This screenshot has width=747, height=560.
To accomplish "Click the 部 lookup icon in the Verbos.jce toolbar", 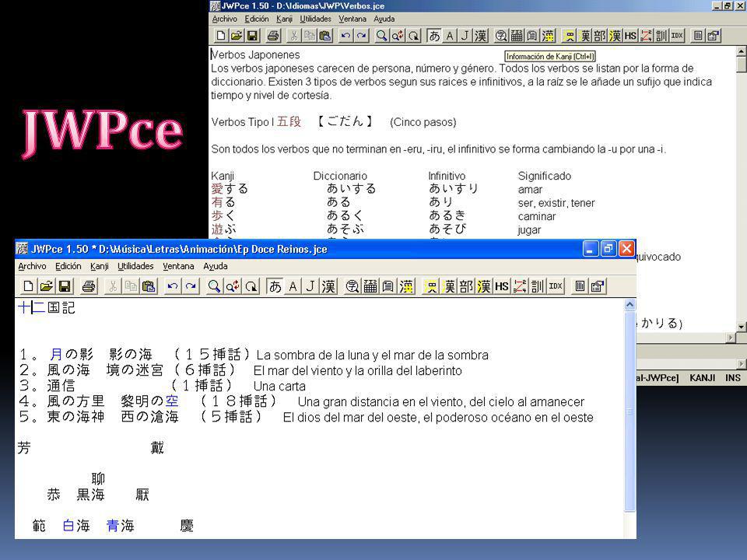I will click(x=600, y=36).
